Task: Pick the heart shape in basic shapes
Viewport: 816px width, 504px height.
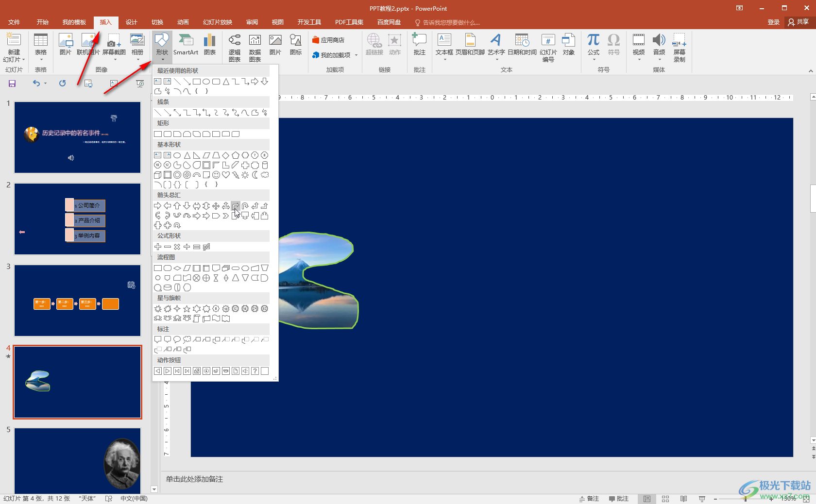Action: click(226, 175)
